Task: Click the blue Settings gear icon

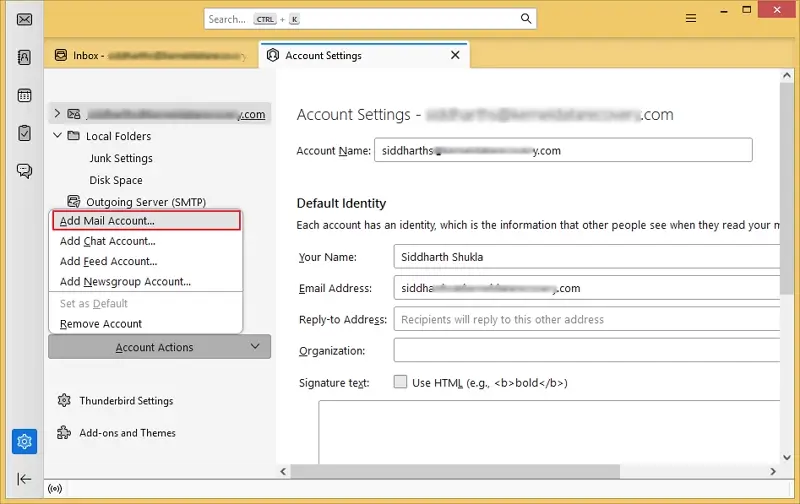Action: click(24, 441)
